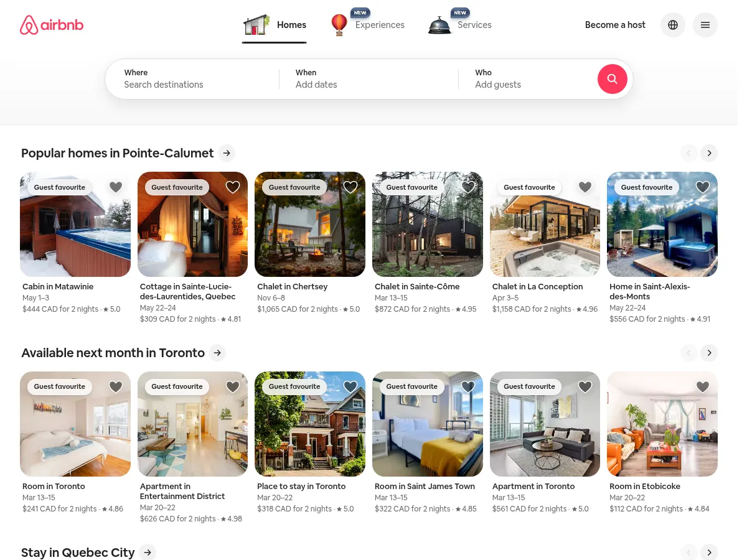Open the hamburger navigation menu
747x560 pixels.
pos(705,25)
